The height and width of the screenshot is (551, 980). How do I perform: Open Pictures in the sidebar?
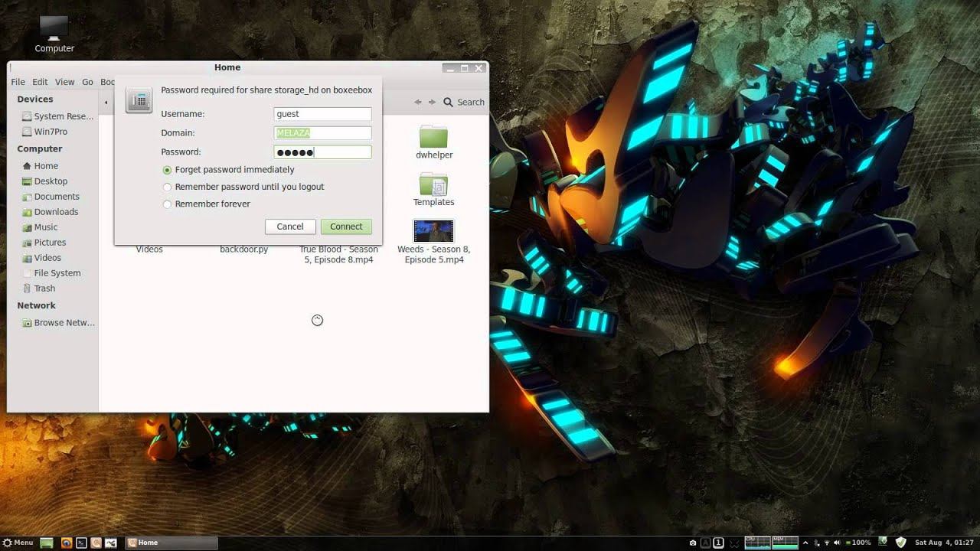(x=44, y=243)
